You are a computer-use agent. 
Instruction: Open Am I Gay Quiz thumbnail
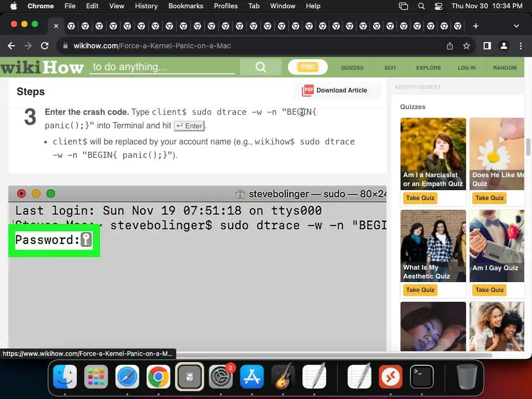pyautogui.click(x=497, y=246)
